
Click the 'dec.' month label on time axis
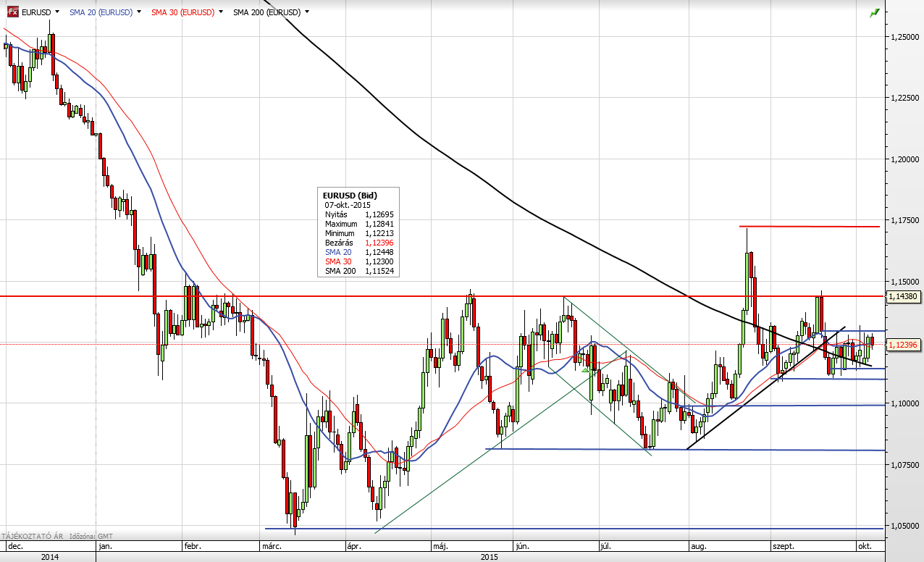14,545
